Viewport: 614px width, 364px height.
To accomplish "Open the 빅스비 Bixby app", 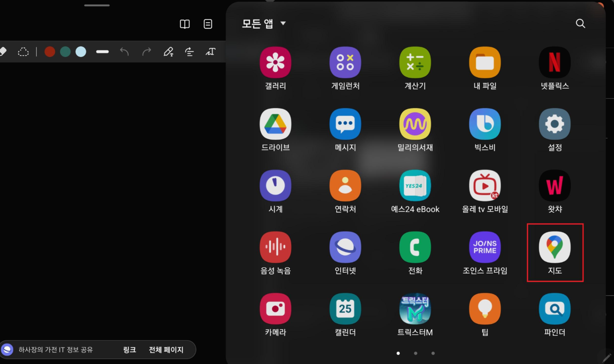I will [x=485, y=124].
